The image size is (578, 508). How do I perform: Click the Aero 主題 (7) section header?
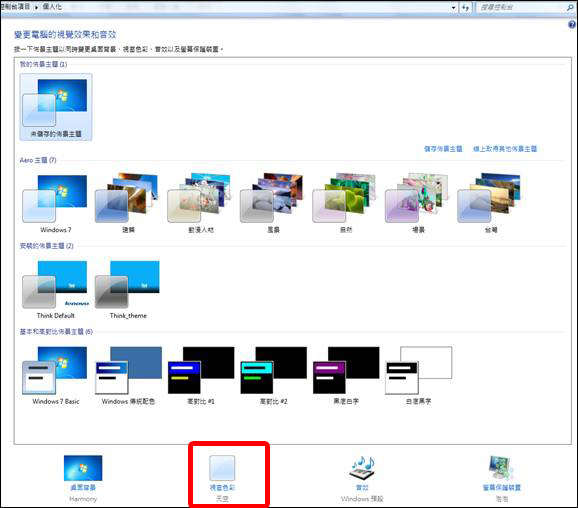(38, 160)
